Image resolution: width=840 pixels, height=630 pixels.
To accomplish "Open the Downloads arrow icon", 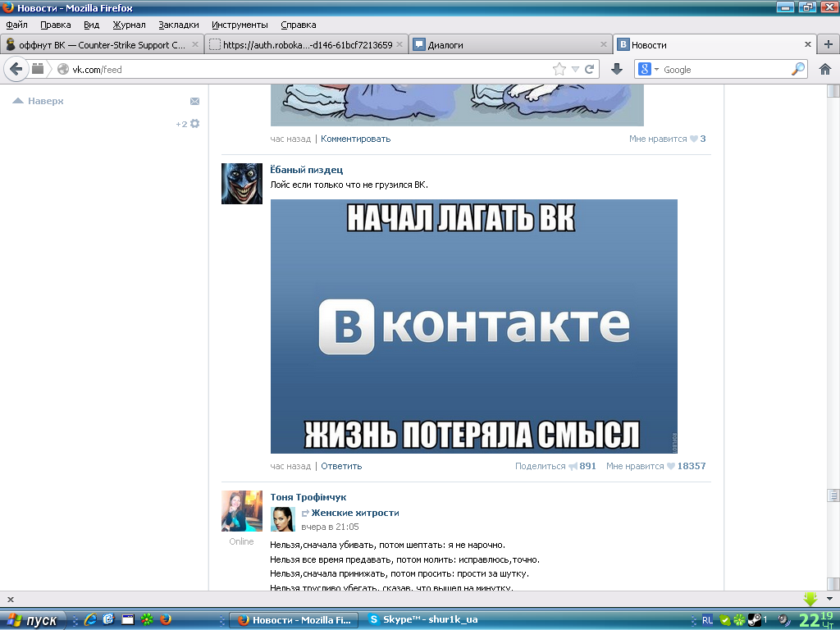I will pyautogui.click(x=617, y=69).
